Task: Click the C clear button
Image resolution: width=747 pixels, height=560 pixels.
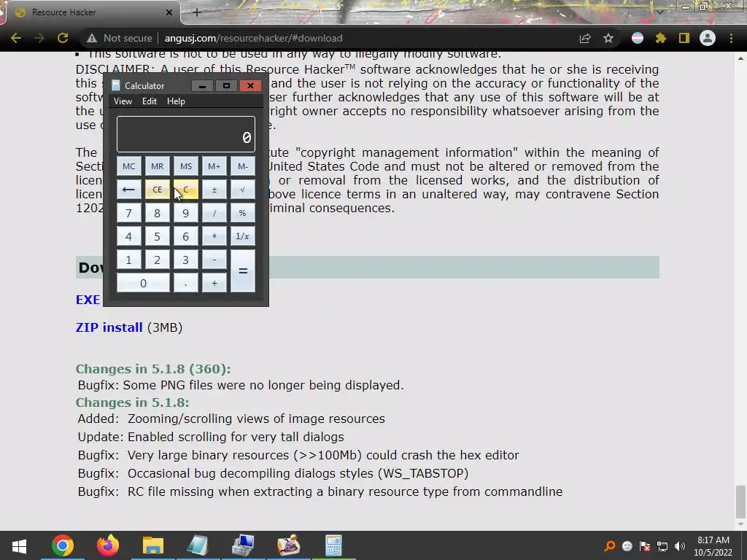Action: [x=186, y=190]
